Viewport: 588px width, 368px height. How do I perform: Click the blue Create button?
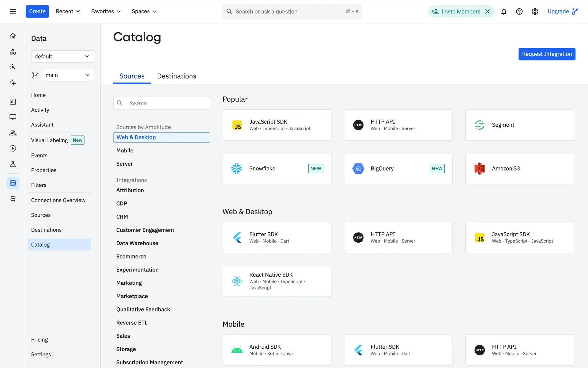(37, 11)
